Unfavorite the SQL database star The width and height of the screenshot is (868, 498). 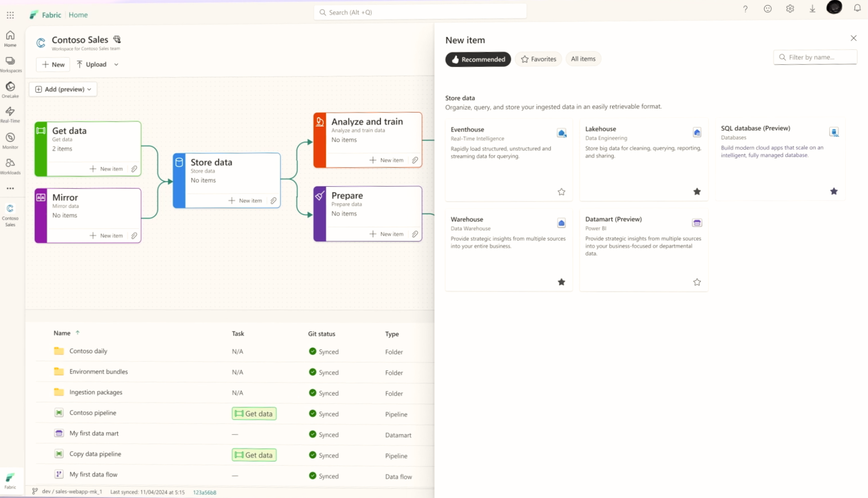coord(834,191)
